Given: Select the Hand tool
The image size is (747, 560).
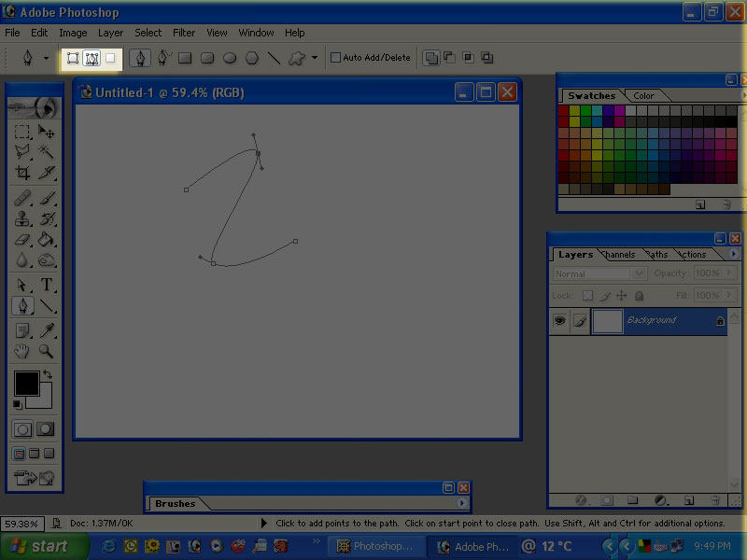Looking at the screenshot, I should click(23, 352).
